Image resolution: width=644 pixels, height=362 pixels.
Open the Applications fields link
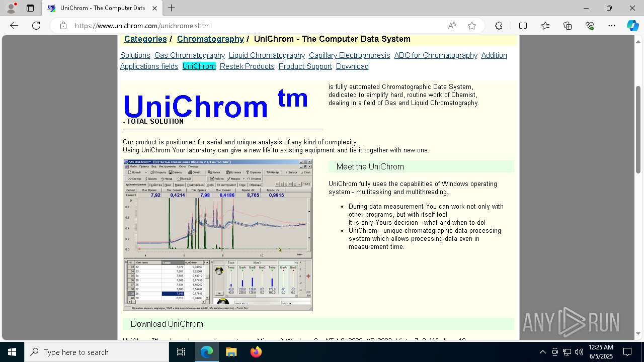point(149,66)
